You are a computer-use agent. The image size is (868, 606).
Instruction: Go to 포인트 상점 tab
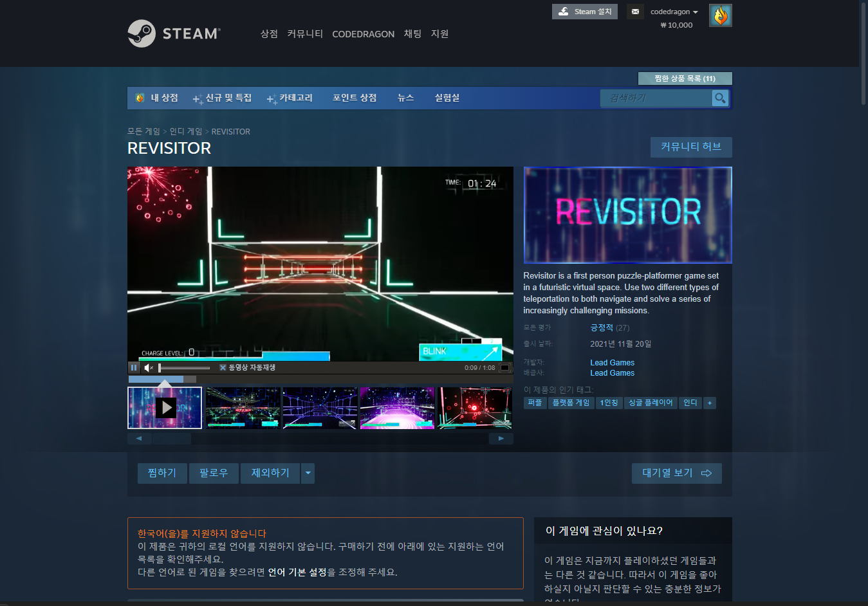coord(355,98)
